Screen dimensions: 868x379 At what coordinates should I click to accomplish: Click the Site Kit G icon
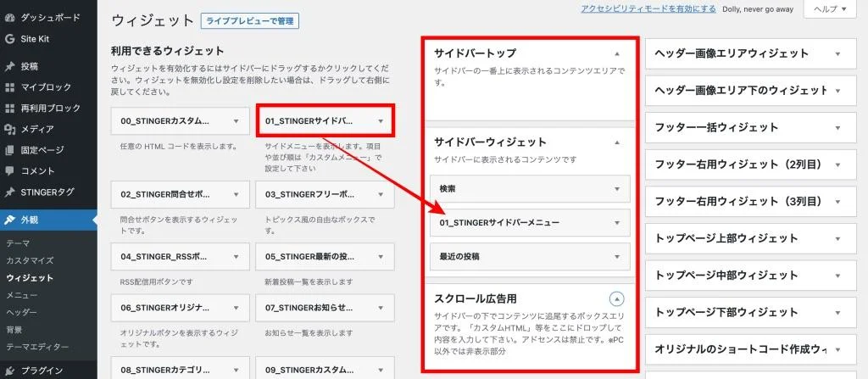point(9,39)
